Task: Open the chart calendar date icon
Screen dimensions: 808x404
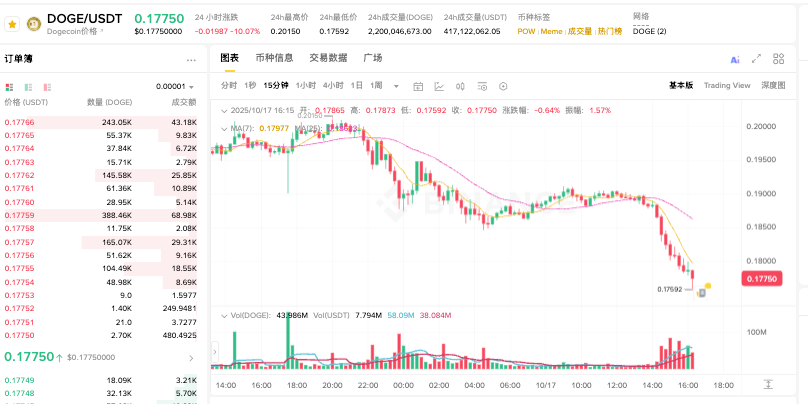Action: tap(418, 87)
